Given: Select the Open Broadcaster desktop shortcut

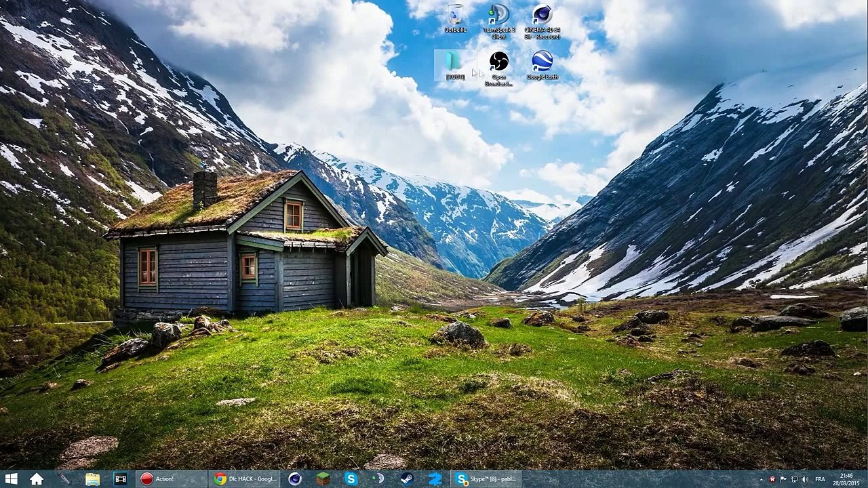Looking at the screenshot, I should [499, 69].
